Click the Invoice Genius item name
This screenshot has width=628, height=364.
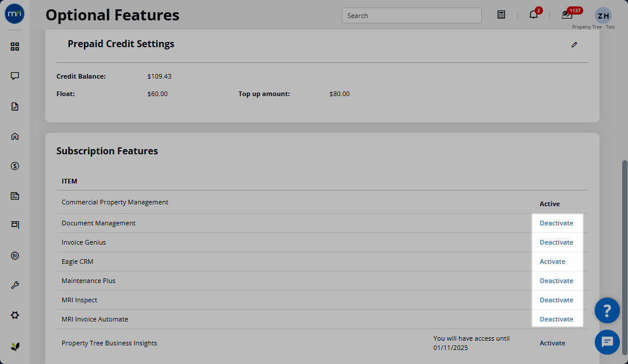point(84,242)
